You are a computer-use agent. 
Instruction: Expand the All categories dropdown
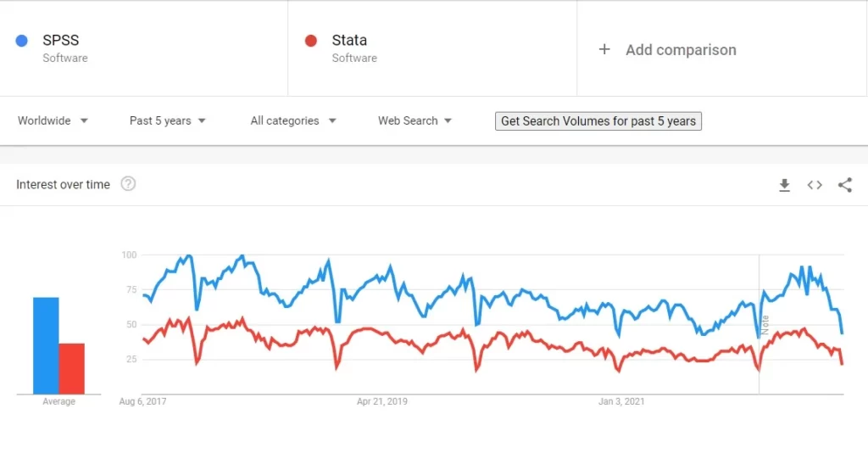pos(292,120)
